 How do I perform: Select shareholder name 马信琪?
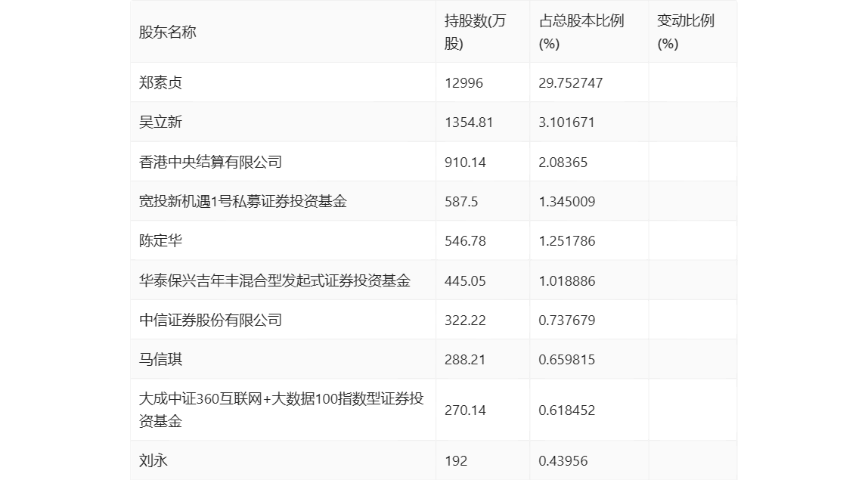pos(160,360)
